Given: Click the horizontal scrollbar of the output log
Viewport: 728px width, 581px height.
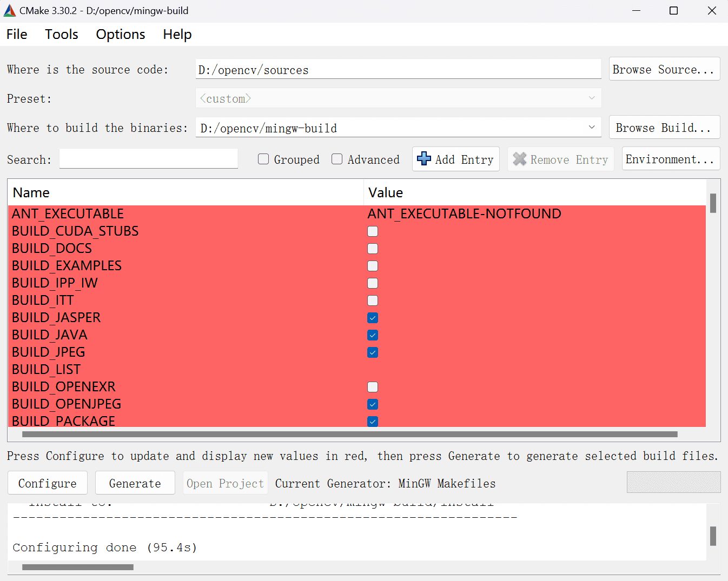Looking at the screenshot, I should [x=78, y=567].
